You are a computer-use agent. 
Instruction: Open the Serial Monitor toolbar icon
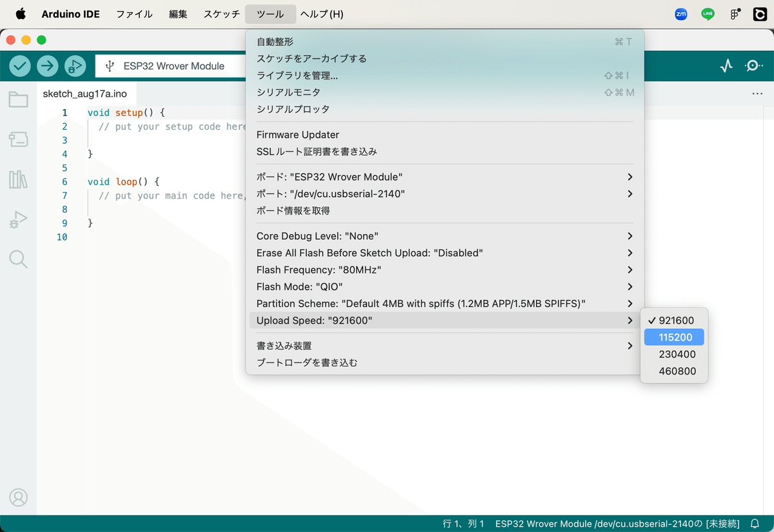pos(753,66)
